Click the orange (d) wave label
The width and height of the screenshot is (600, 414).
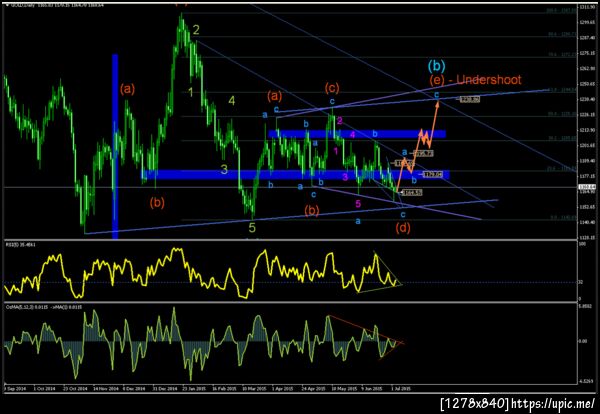(403, 228)
